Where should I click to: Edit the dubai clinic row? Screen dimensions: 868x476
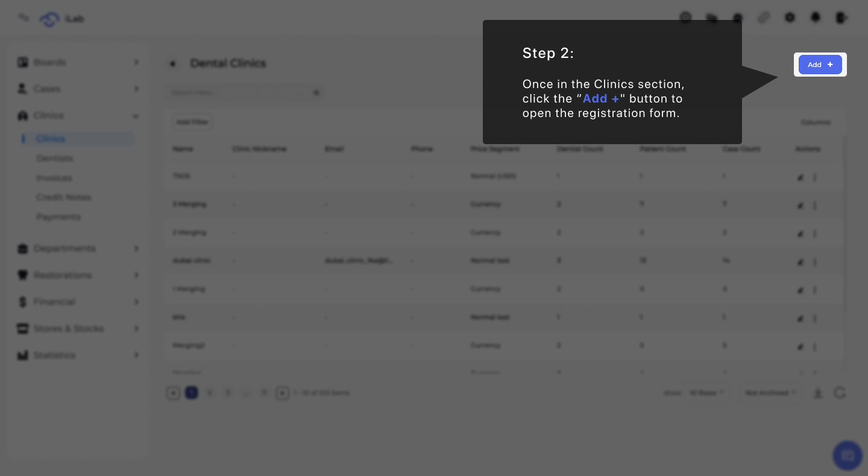click(x=800, y=262)
